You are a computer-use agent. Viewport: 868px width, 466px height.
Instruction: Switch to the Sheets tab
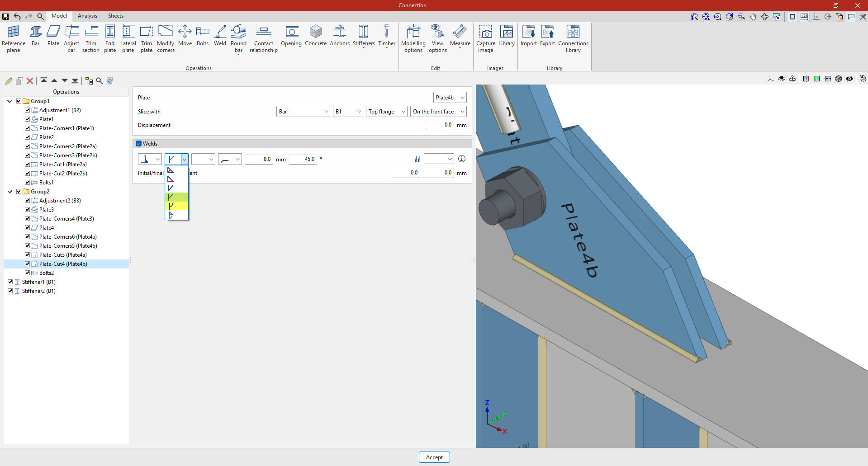point(115,16)
